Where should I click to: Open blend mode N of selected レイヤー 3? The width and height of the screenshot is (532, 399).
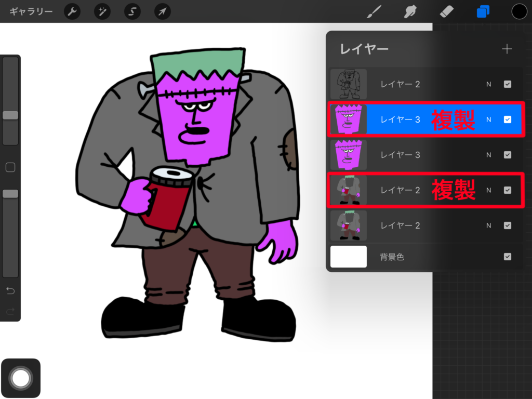pos(488,119)
